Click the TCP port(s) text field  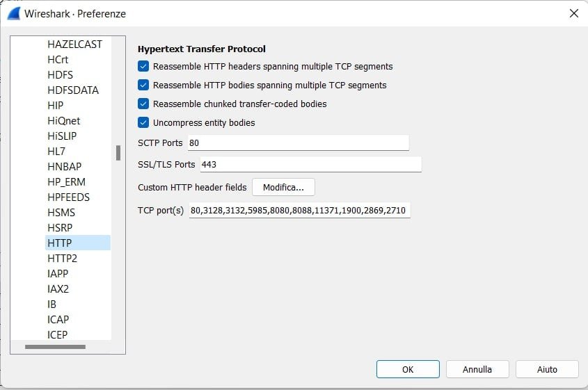tap(299, 210)
